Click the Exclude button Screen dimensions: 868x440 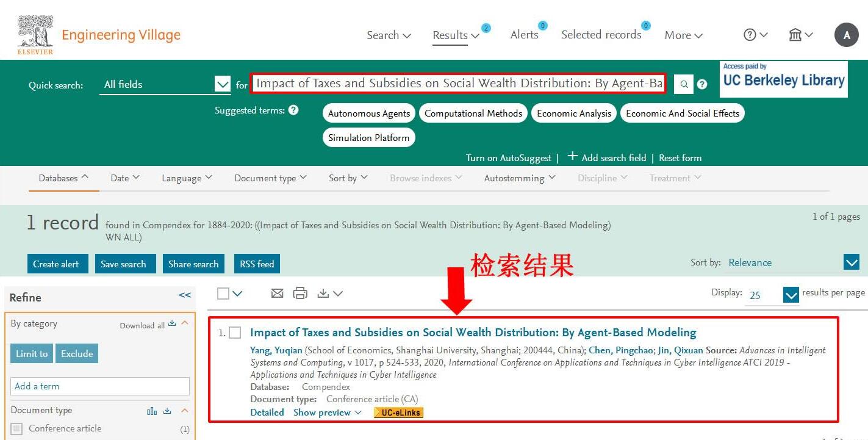click(x=77, y=354)
